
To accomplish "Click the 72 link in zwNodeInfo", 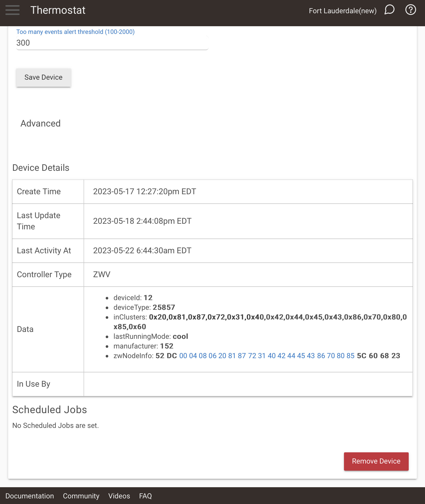I will pos(252,356).
